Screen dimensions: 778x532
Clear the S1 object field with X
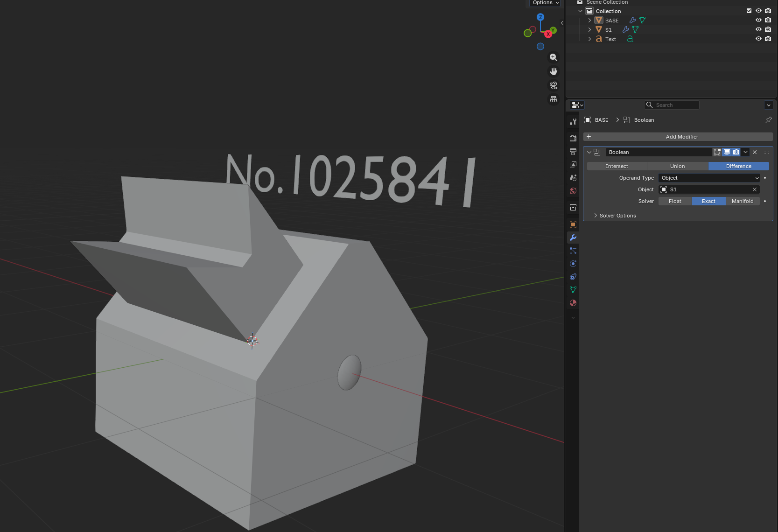pyautogui.click(x=755, y=189)
